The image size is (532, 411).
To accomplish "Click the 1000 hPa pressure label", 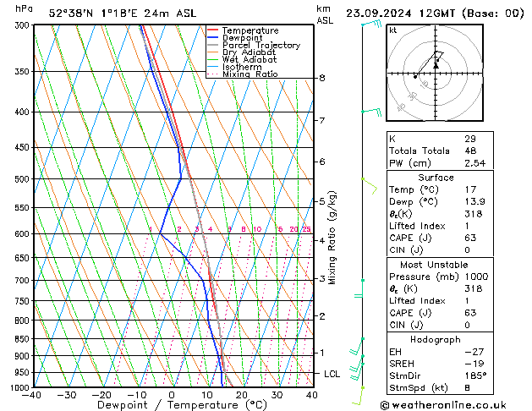I will 21,387.
